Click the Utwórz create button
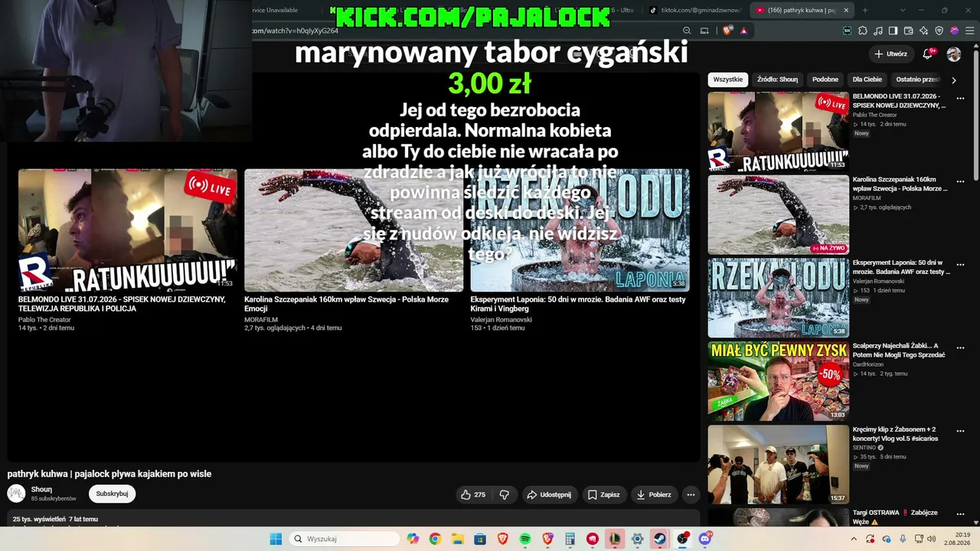980x551 pixels. pos(890,54)
